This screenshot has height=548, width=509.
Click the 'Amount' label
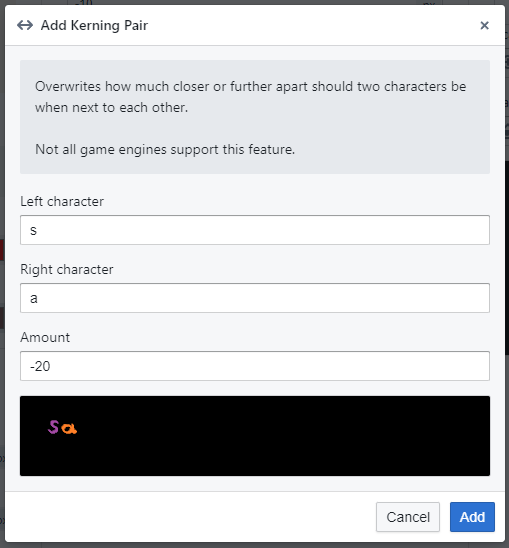(x=45, y=338)
